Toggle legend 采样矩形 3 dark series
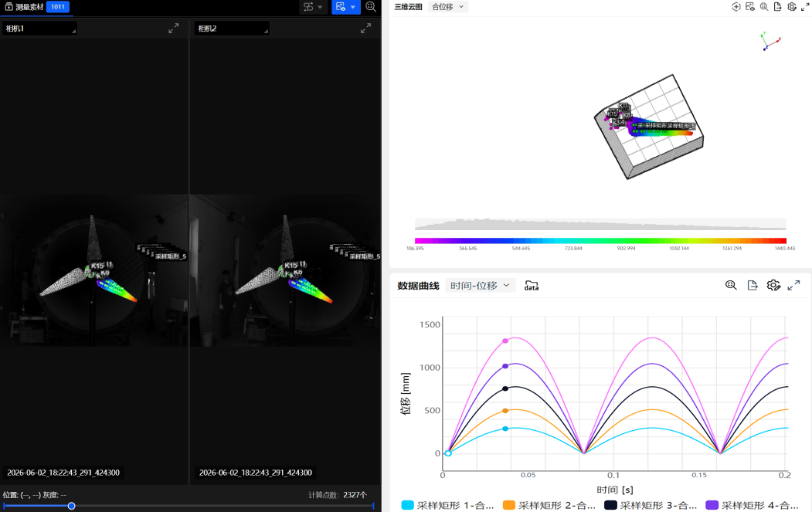The width and height of the screenshot is (812, 512). [651, 505]
